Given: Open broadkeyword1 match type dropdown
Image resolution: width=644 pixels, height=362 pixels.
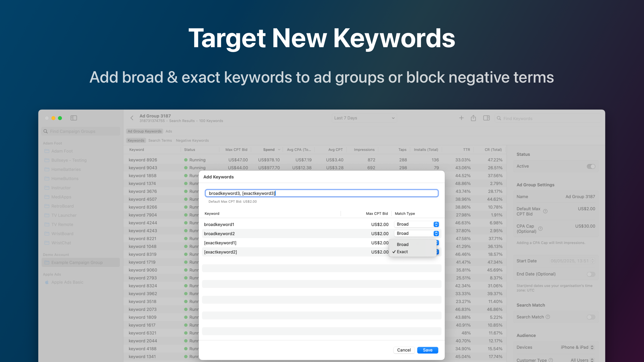Looking at the screenshot, I should tap(417, 224).
